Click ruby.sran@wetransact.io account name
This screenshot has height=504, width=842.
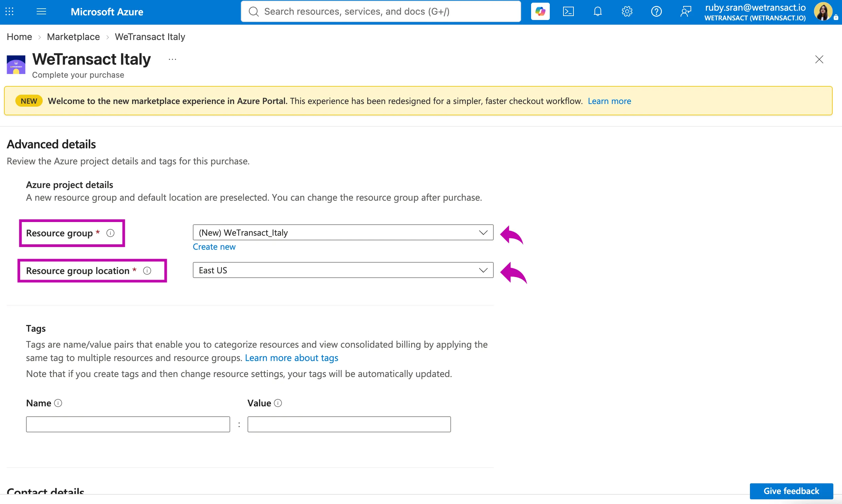(755, 7)
